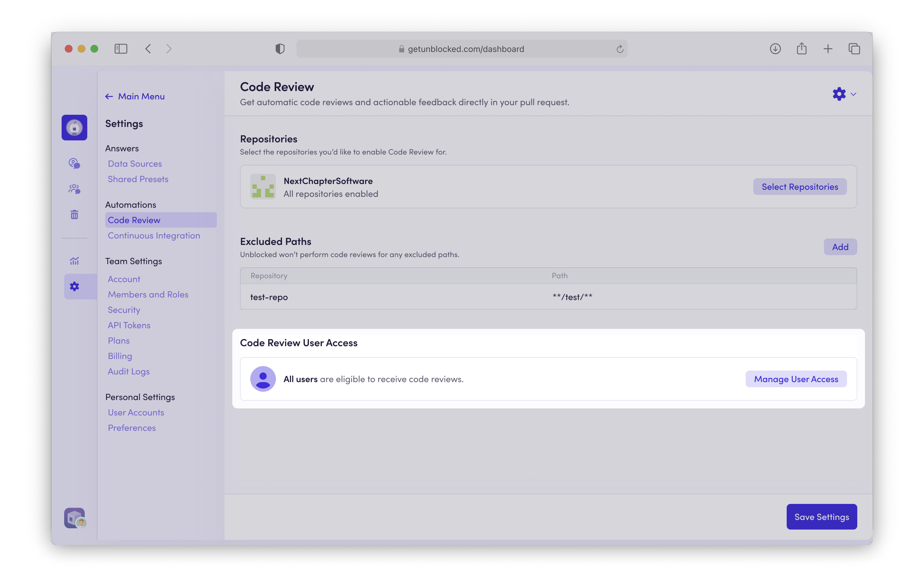The width and height of the screenshot is (924, 577).
Task: Click the trash sidebar icon
Action: (74, 214)
